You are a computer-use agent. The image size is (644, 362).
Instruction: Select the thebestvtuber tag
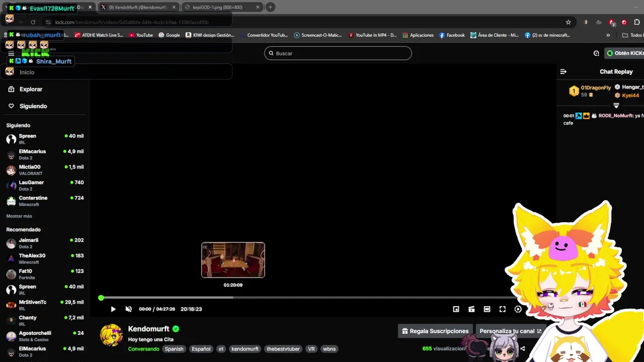[x=283, y=349]
